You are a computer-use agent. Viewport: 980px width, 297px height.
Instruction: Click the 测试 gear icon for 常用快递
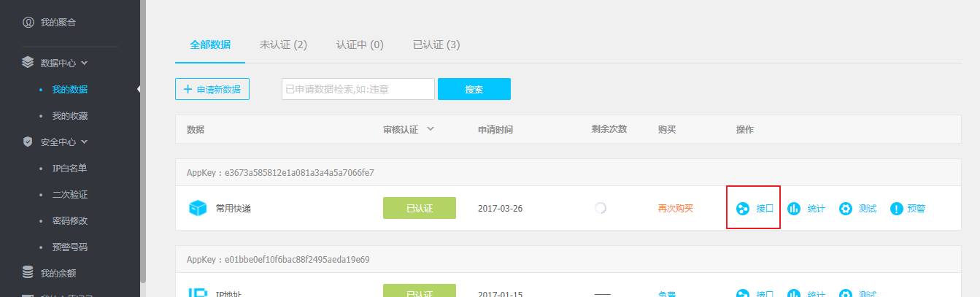click(846, 209)
